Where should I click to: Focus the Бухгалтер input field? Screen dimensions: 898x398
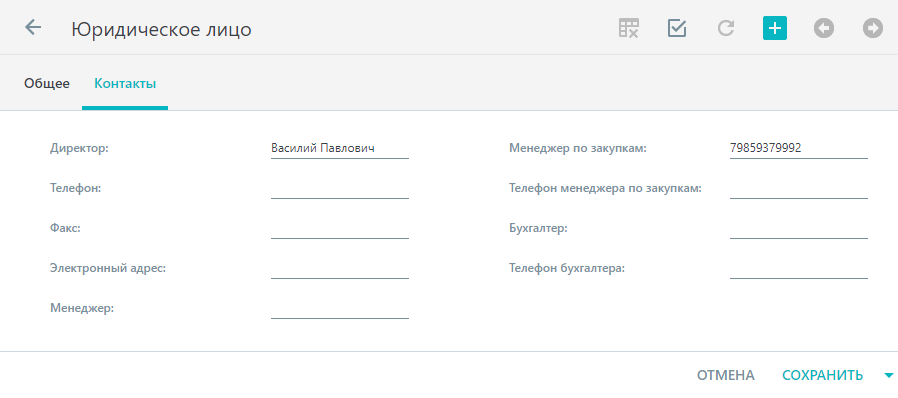(x=799, y=229)
